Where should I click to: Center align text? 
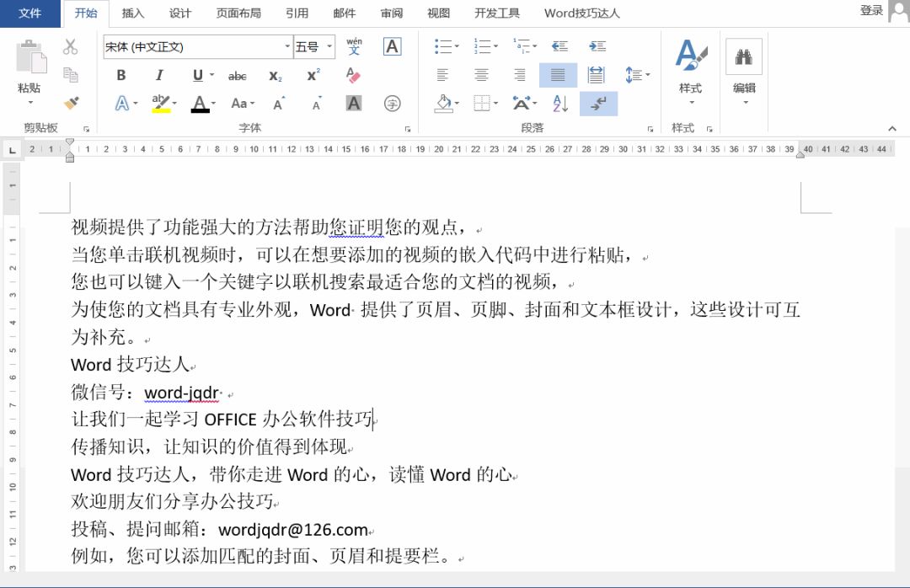(x=481, y=75)
